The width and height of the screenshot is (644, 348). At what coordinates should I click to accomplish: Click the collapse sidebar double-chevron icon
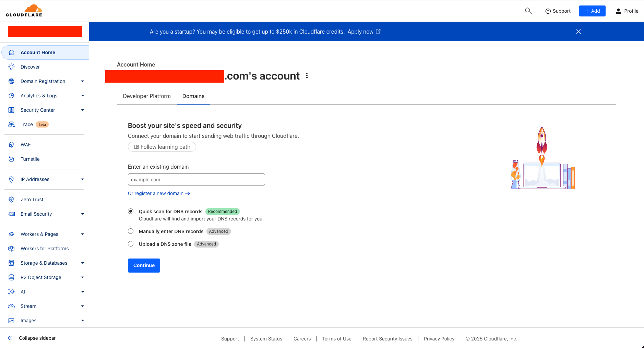click(x=10, y=338)
